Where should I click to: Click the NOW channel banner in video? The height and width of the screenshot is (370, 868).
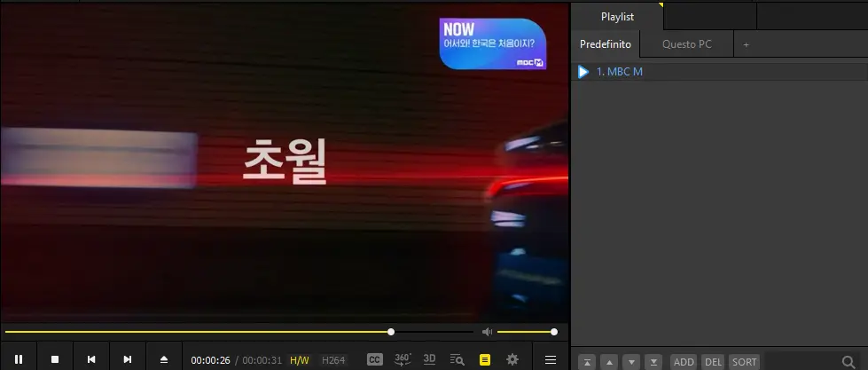click(493, 43)
